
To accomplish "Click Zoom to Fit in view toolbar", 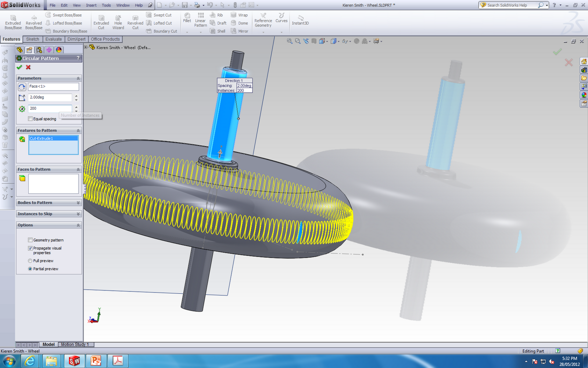I will (290, 41).
